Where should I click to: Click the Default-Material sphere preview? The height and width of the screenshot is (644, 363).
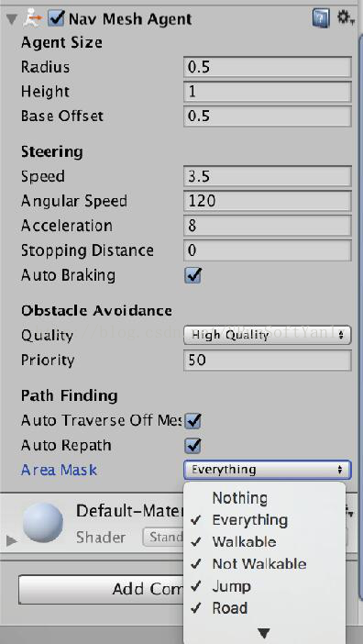pos(43,523)
